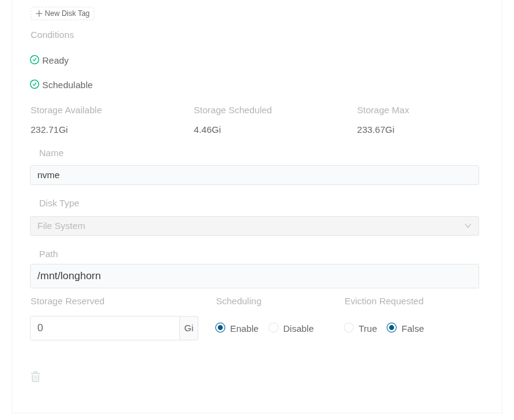The image size is (514, 420).
Task: Click the chevron arrow on Disk Type
Action: [x=467, y=226]
